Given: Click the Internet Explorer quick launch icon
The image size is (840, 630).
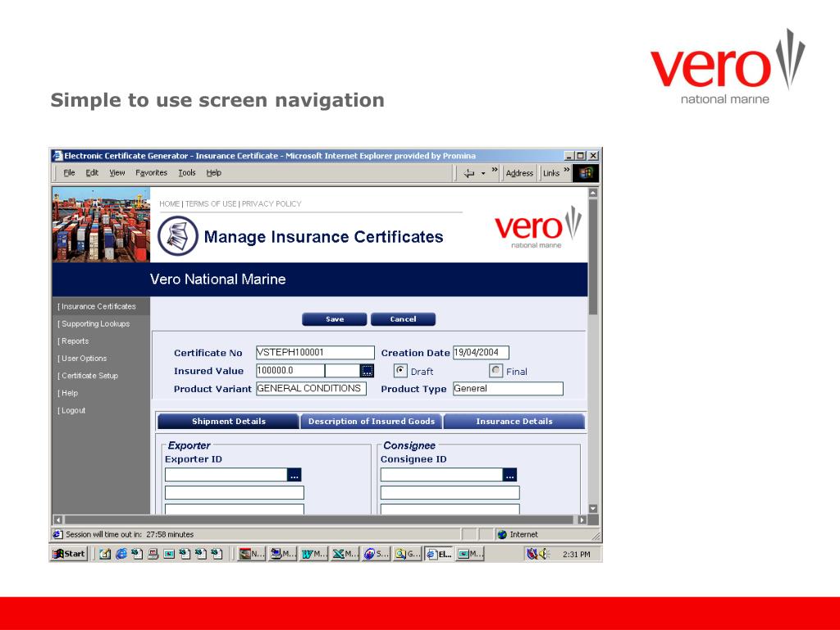Looking at the screenshot, I should [x=121, y=554].
